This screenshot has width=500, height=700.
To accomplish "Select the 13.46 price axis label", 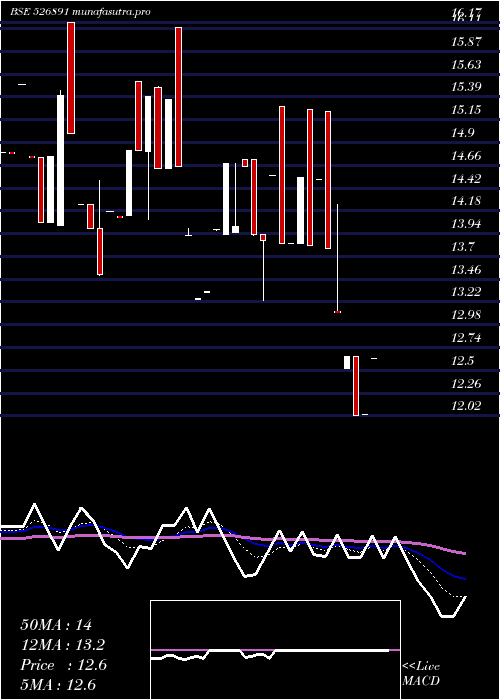I will click(x=466, y=270).
